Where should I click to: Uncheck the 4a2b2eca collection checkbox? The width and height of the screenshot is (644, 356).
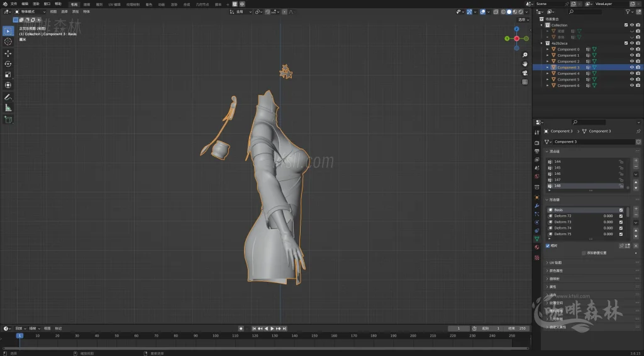click(x=626, y=43)
